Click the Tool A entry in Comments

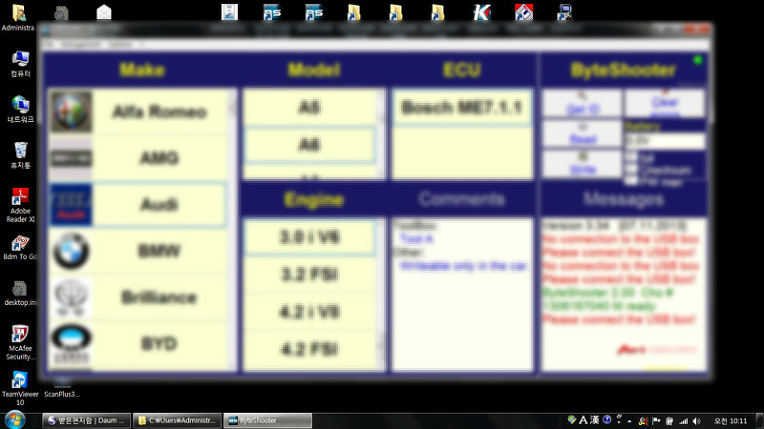point(416,238)
